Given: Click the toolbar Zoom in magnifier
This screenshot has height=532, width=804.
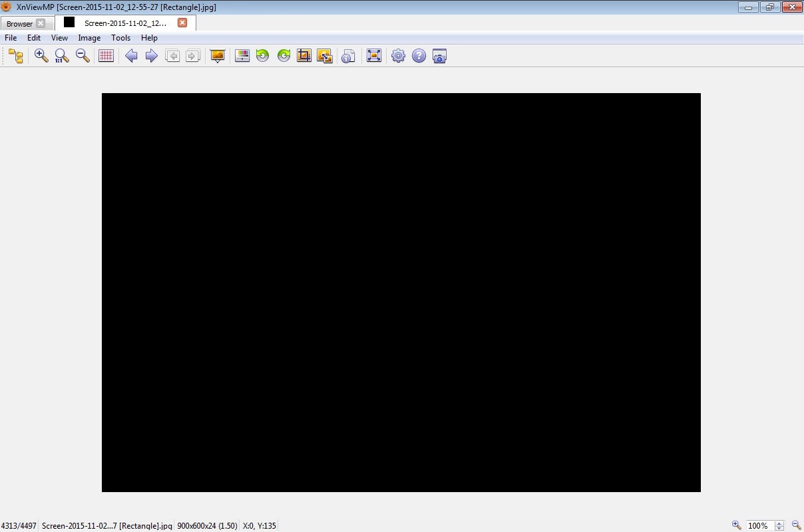Looking at the screenshot, I should point(41,56).
